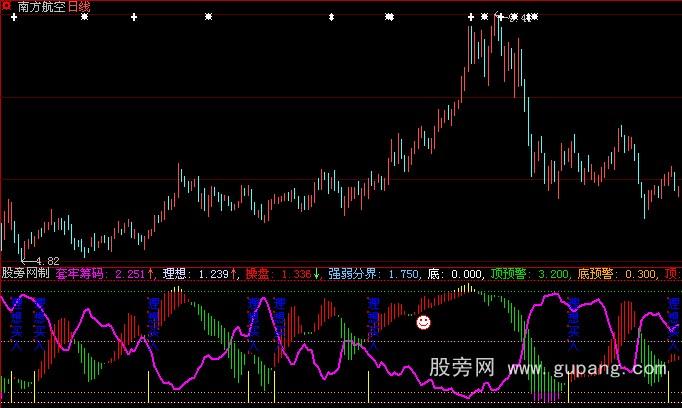The image size is (682, 408).
Task: Select the leftmost asterisk marker on the top row
Action: click(x=84, y=17)
